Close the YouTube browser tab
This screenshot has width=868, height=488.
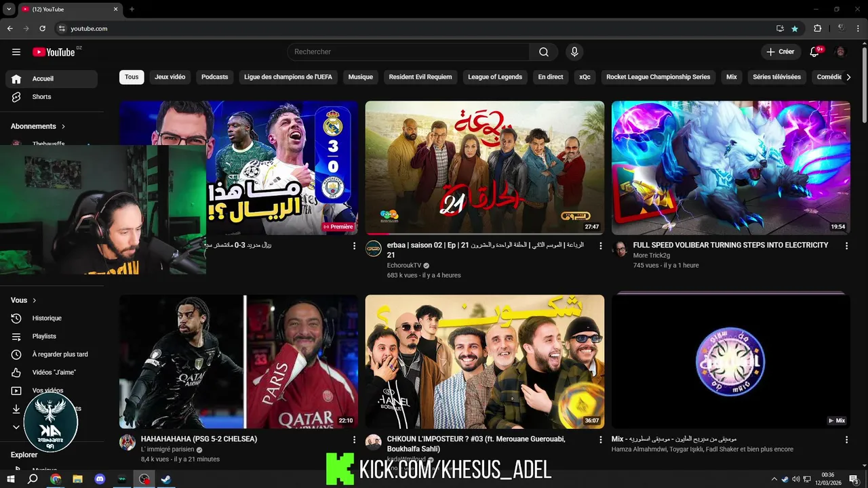click(x=115, y=9)
